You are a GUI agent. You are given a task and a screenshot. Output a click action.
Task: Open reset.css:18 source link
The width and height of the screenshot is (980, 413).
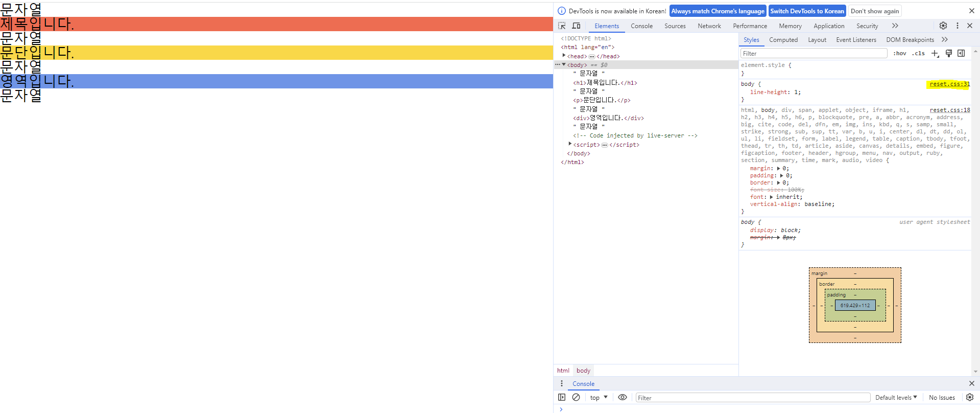[x=949, y=110]
